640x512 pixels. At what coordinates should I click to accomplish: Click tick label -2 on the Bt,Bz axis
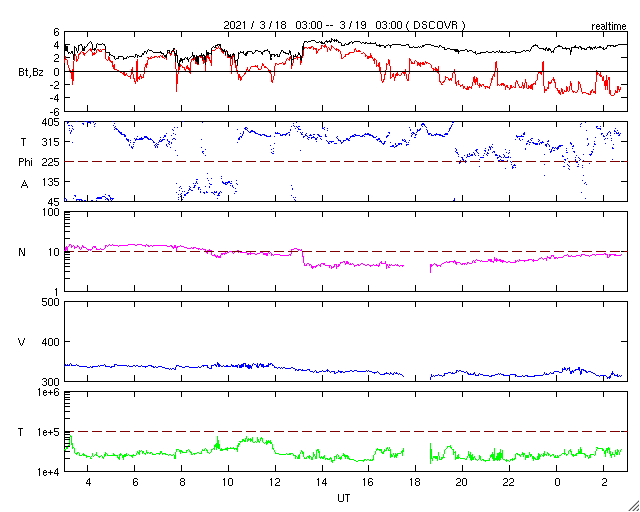[x=54, y=85]
